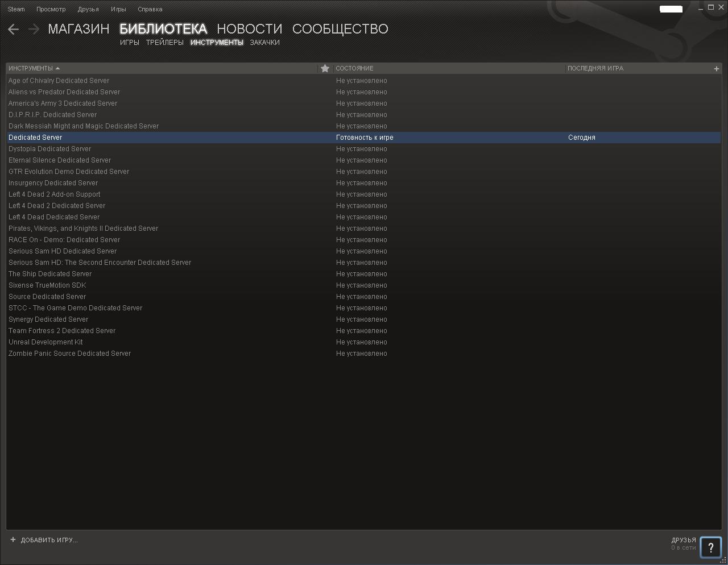Switch to the МАГАЗИН section
This screenshot has height=565, width=728.
[78, 29]
